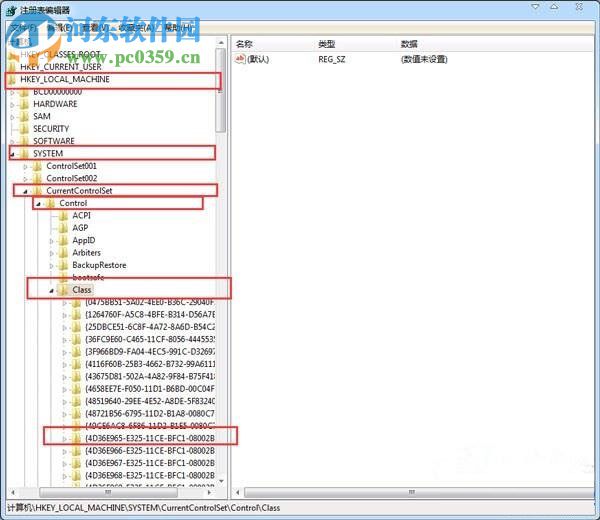Screen dimensions: 600x520
Task: Click the SECURITY key folder icon
Action: 24,129
